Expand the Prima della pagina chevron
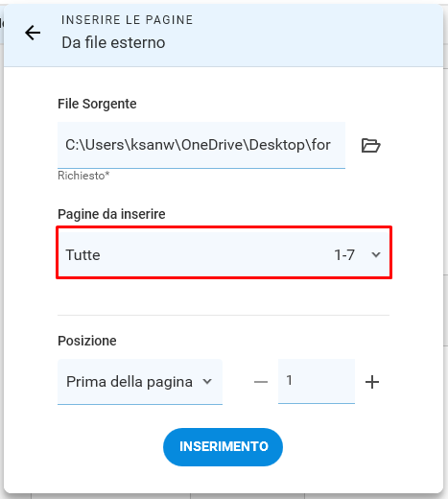This screenshot has width=448, height=499. (207, 381)
